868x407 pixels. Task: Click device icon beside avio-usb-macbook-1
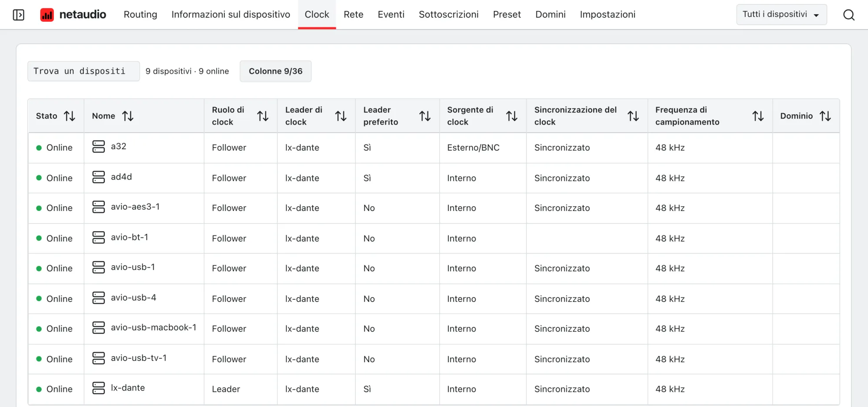[99, 328]
